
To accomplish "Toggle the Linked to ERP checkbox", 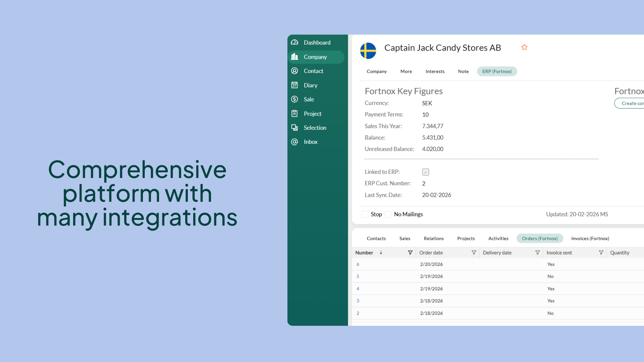I will (x=425, y=172).
